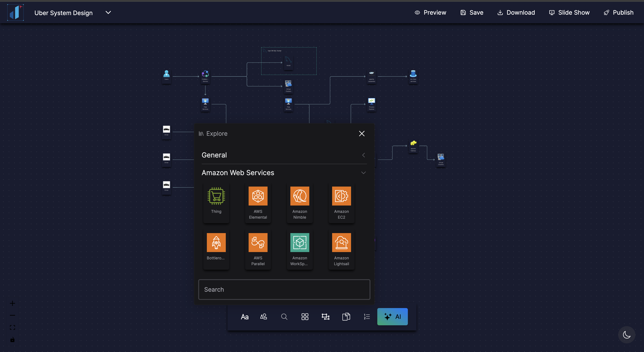This screenshot has width=644, height=352.
Task: Toggle dark mode moon button
Action: point(627,335)
